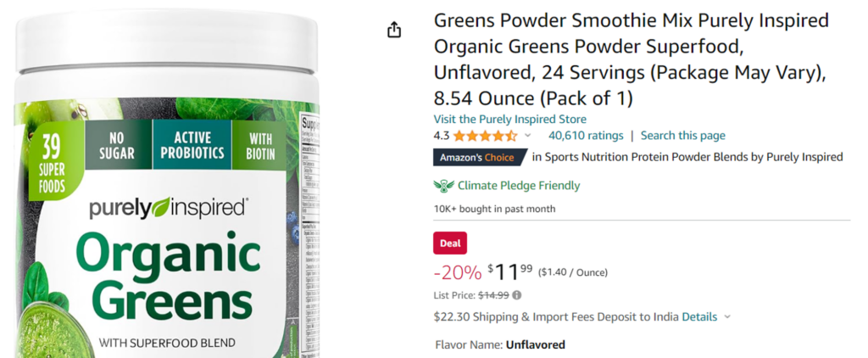The height and width of the screenshot is (358, 868).
Task: Click the Climate Pledge Friendly text
Action: pyautogui.click(x=519, y=186)
